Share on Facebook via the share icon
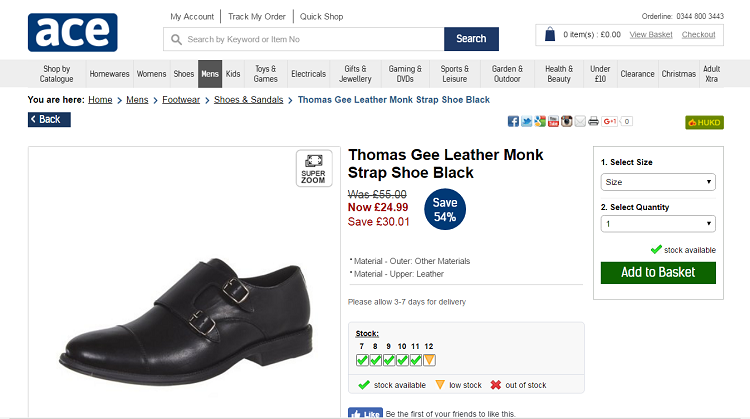Viewport: 750px width, 419px height. click(513, 121)
